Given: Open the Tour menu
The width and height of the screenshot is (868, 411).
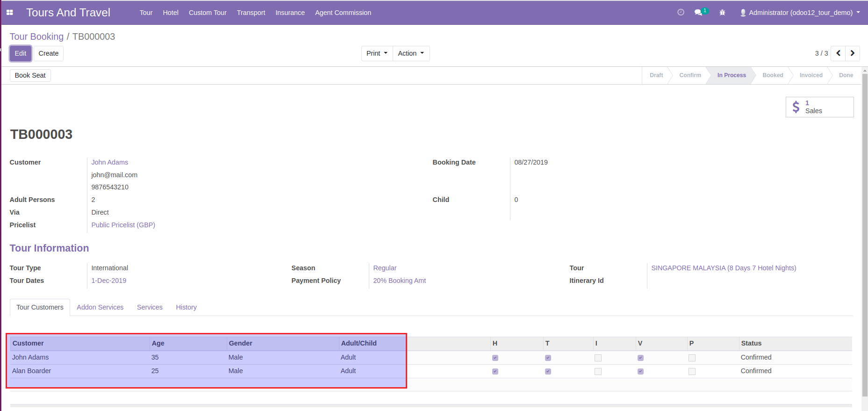Looking at the screenshot, I should click(x=146, y=13).
